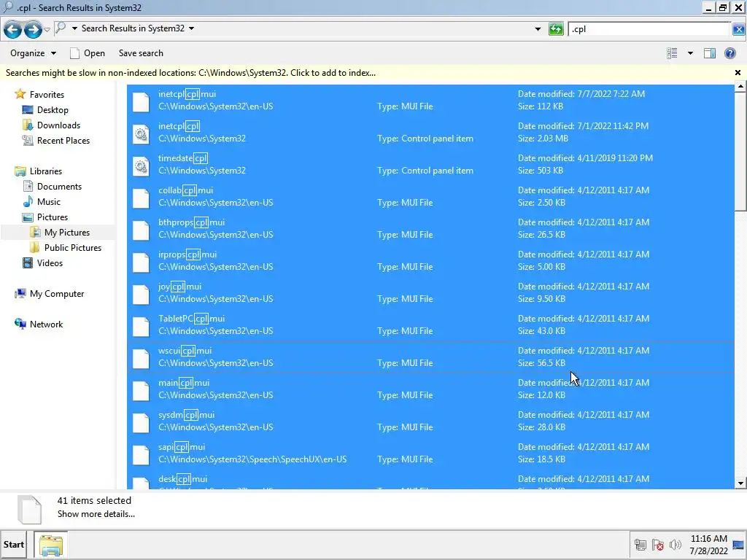Dismiss the yellow index information bar

coord(738,73)
